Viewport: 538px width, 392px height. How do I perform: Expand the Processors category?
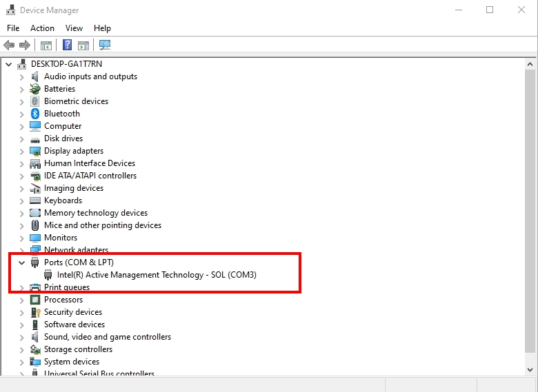21,300
